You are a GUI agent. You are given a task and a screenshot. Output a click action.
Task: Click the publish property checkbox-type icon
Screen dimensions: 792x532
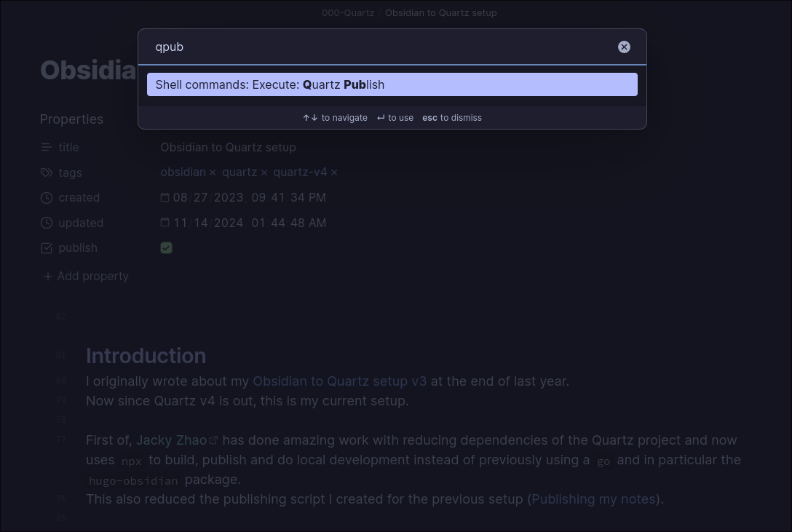[47, 248]
